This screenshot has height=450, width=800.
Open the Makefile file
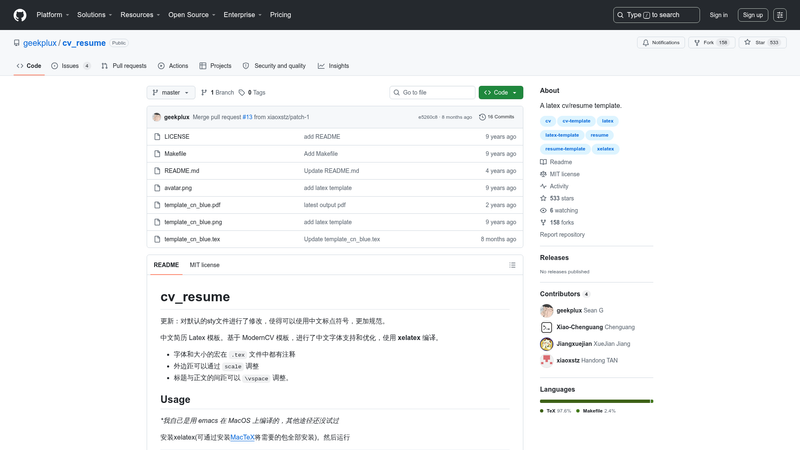[x=175, y=154]
